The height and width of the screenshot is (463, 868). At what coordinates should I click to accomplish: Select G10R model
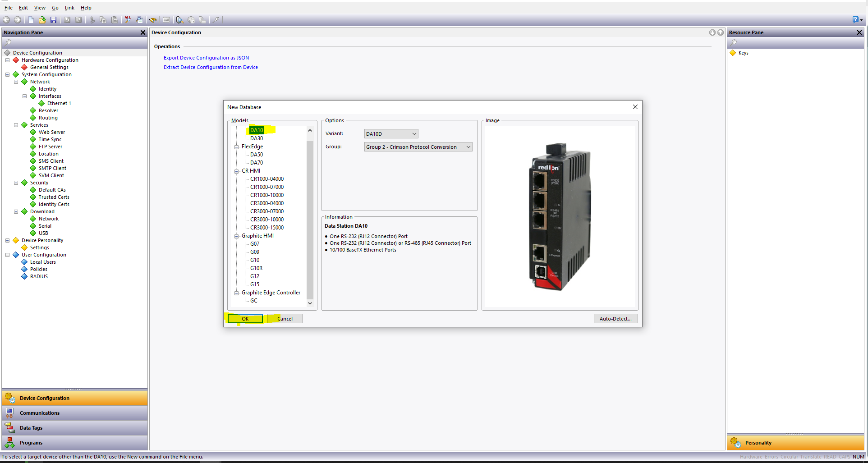tap(257, 268)
